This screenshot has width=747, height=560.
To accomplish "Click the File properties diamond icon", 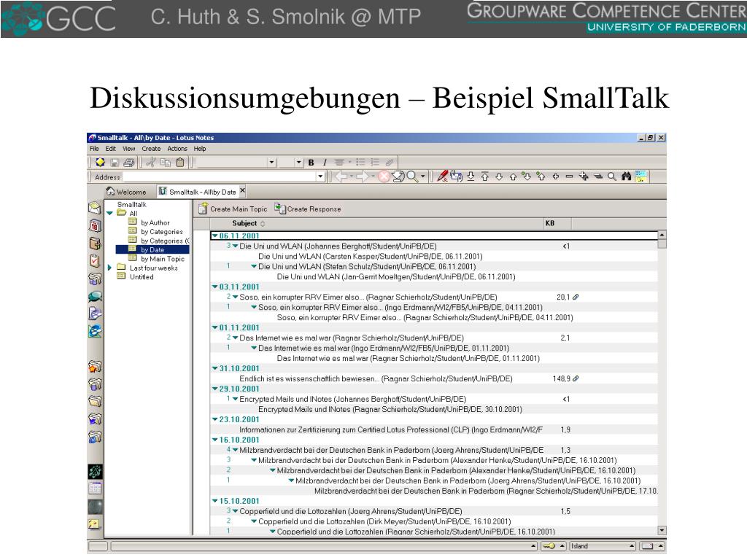I will [x=100, y=163].
